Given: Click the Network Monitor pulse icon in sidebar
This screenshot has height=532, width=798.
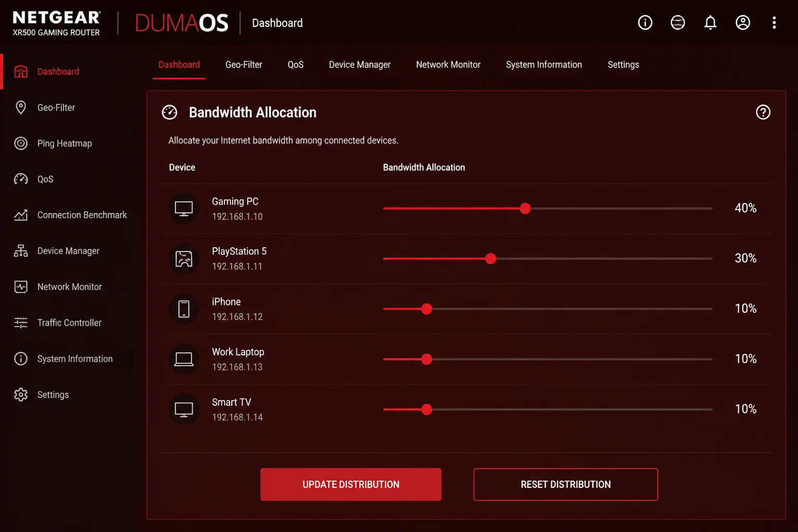Looking at the screenshot, I should pyautogui.click(x=21, y=287).
